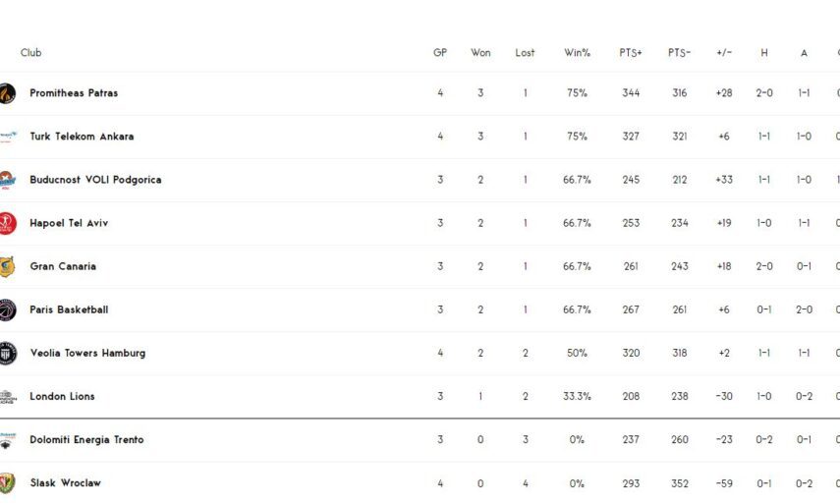
Task: Click the Hapoel Tel Aviv logo
Action: pyautogui.click(x=7, y=223)
